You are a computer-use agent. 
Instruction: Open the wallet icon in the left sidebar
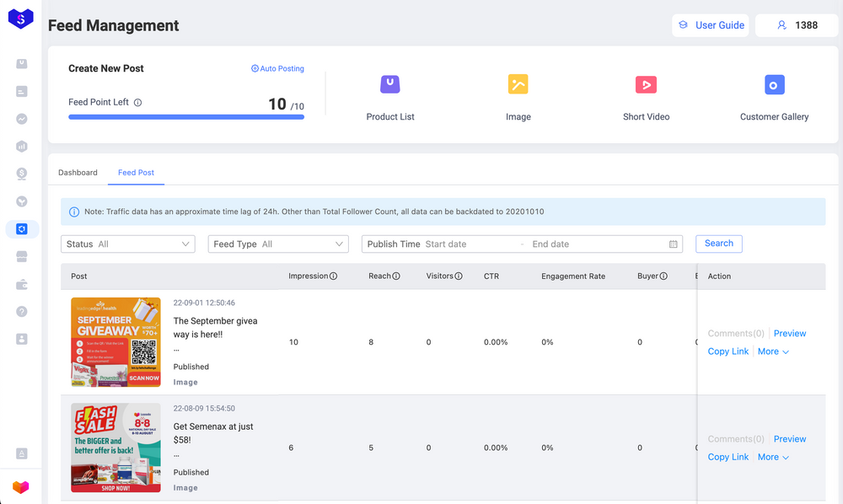pyautogui.click(x=22, y=285)
